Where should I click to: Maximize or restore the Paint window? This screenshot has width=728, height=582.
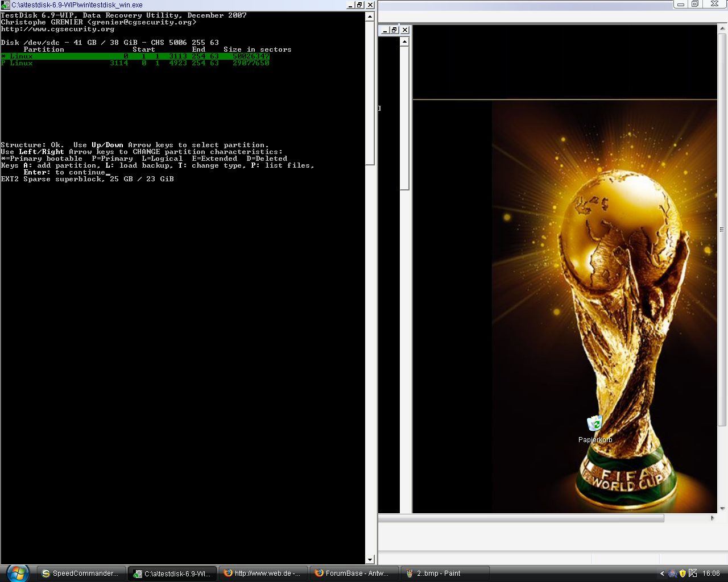coord(695,4)
